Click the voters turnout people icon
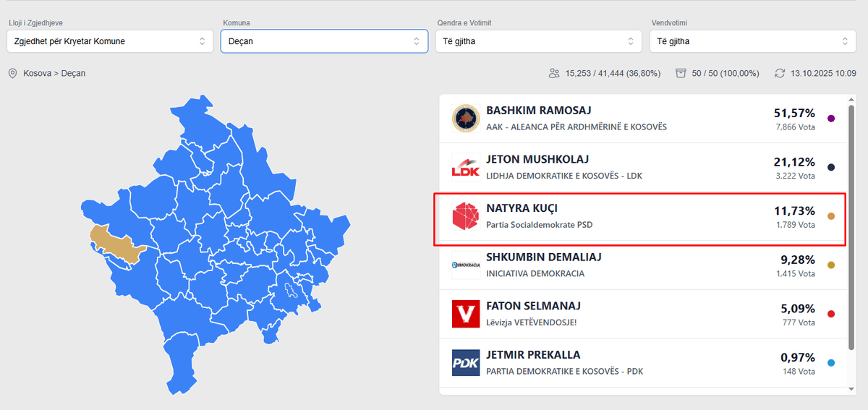Screen dimensions: 868x410 tap(554, 73)
